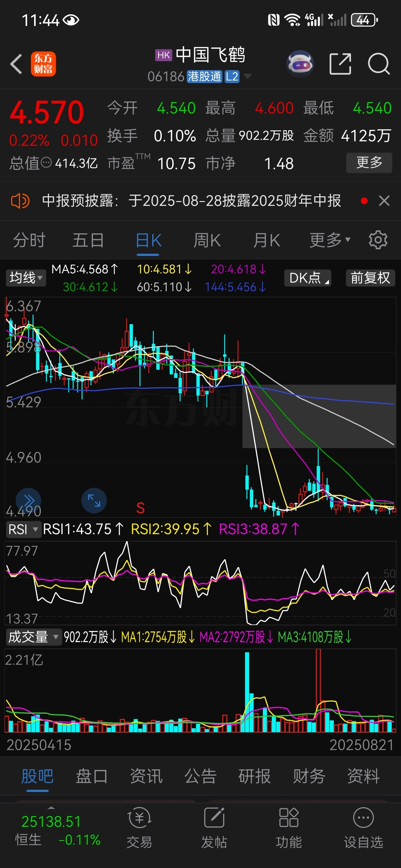Tap the RSI1:43.75 value
Screen dimensions: 401x868
point(83,529)
